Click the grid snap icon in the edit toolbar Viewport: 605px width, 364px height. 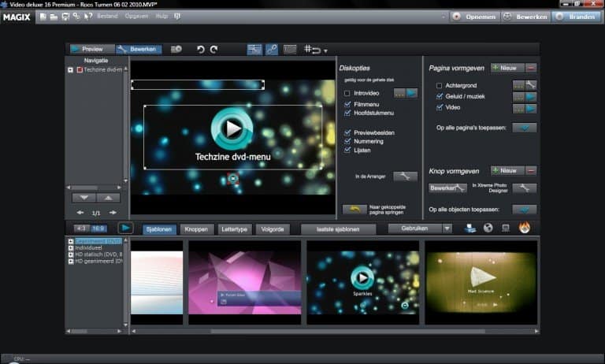point(312,50)
